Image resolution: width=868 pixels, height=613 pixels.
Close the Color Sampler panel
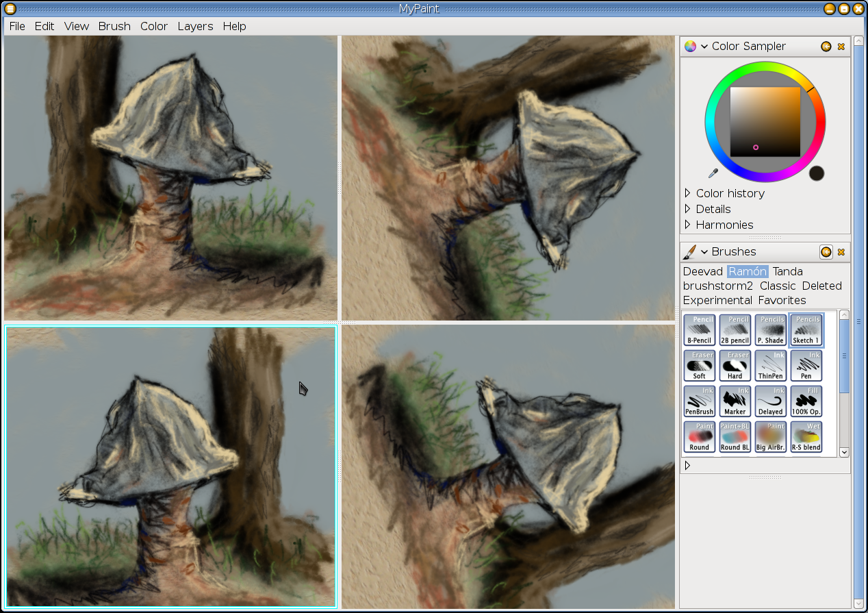tap(841, 47)
